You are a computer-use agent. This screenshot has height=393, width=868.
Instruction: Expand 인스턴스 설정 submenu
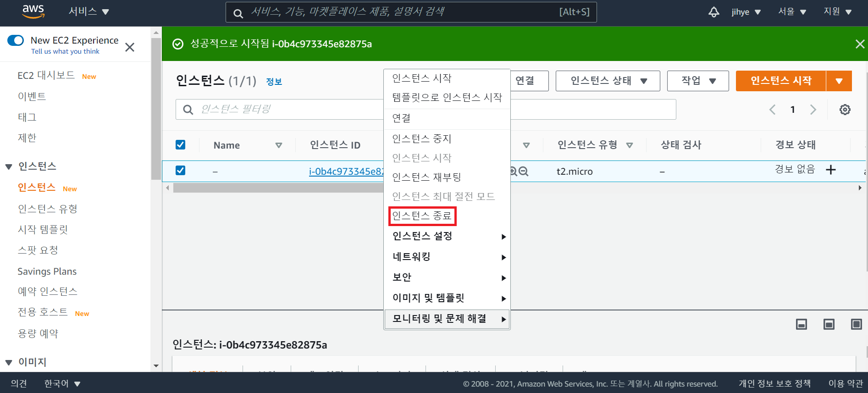[447, 236]
